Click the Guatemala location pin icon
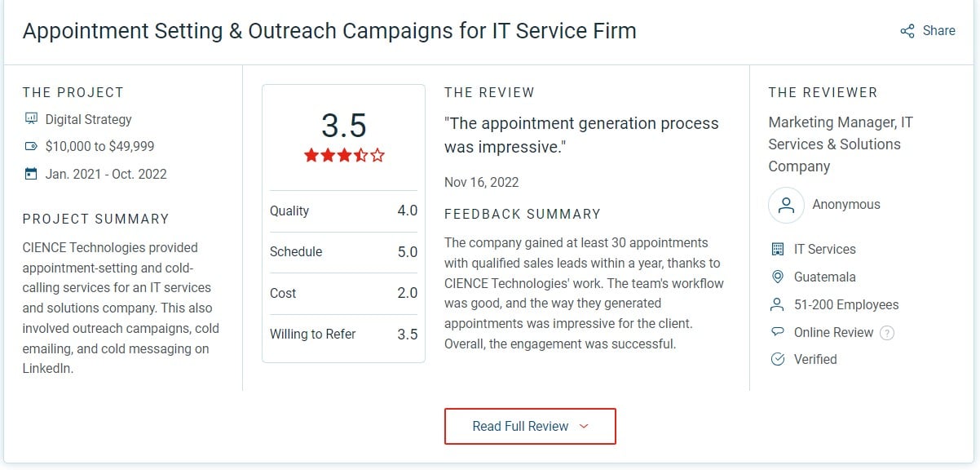 [777, 277]
